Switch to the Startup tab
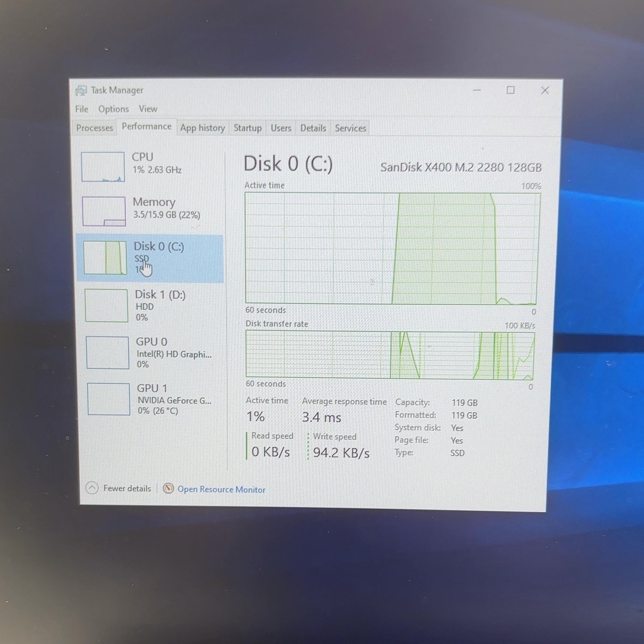The height and width of the screenshot is (644, 644). coord(248,128)
